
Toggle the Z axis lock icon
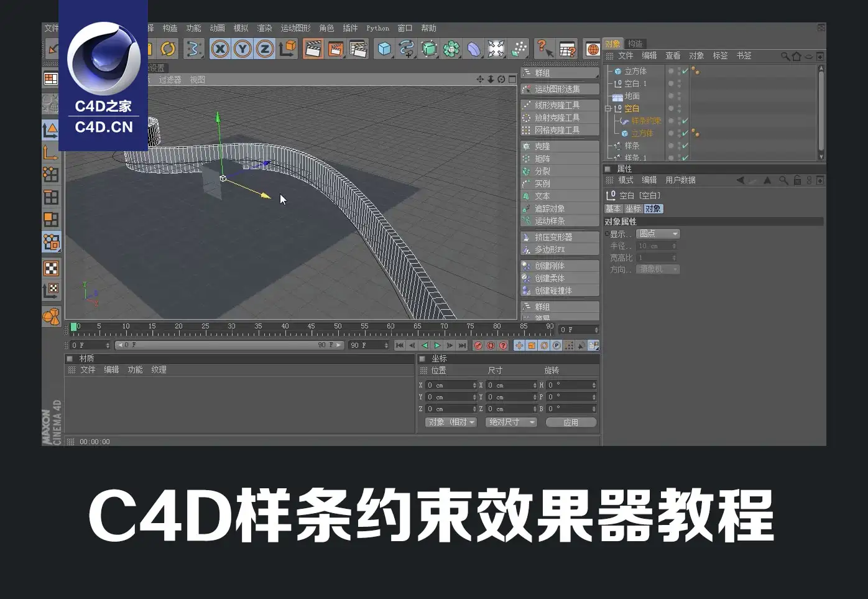pyautogui.click(x=265, y=49)
